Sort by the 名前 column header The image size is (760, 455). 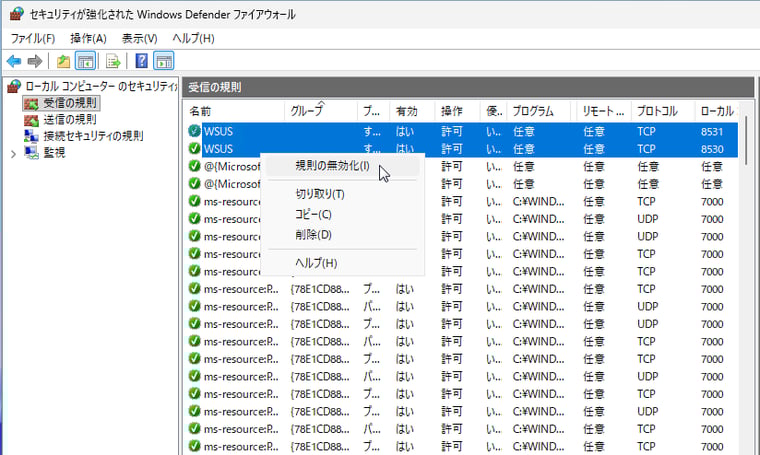[x=234, y=111]
